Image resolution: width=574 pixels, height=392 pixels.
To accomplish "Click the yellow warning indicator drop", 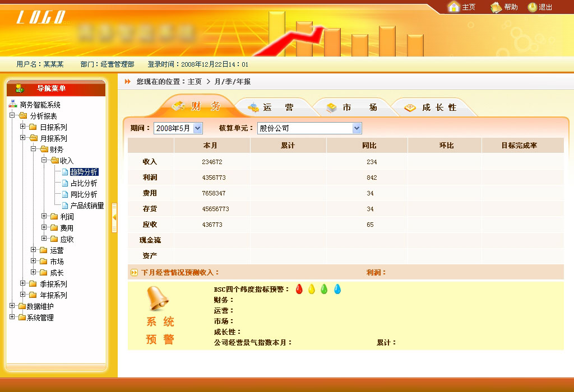I will (312, 290).
